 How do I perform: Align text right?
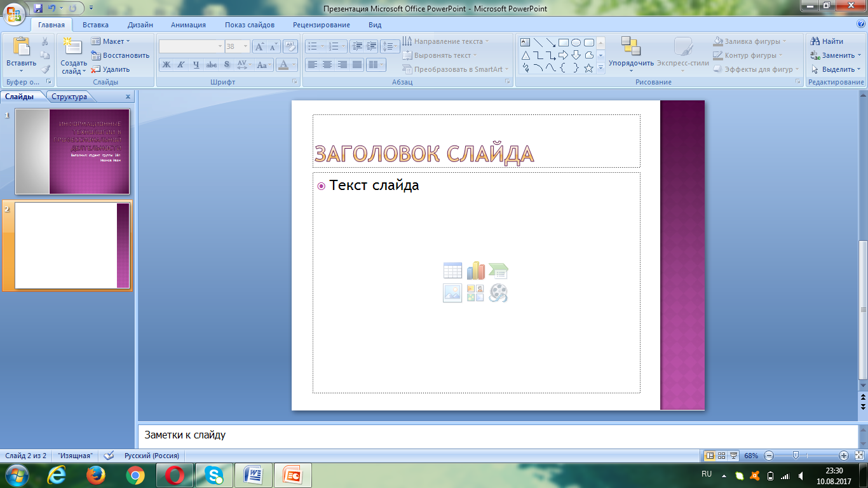point(342,64)
